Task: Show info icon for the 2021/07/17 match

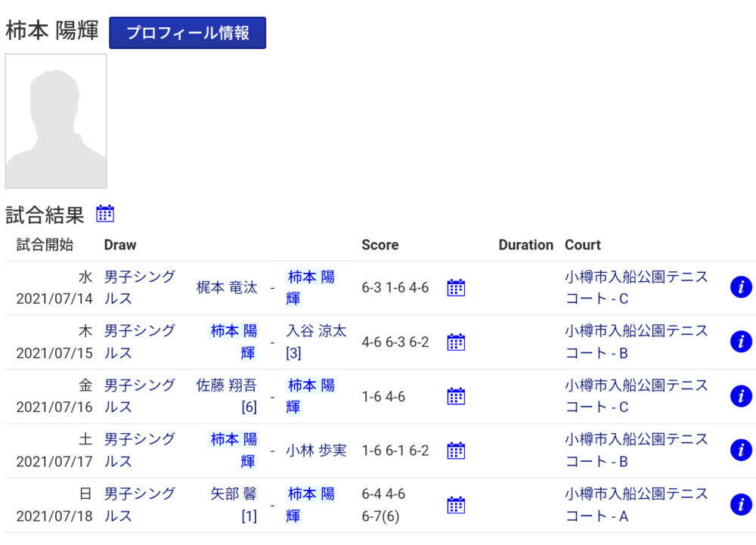Action: [x=741, y=451]
